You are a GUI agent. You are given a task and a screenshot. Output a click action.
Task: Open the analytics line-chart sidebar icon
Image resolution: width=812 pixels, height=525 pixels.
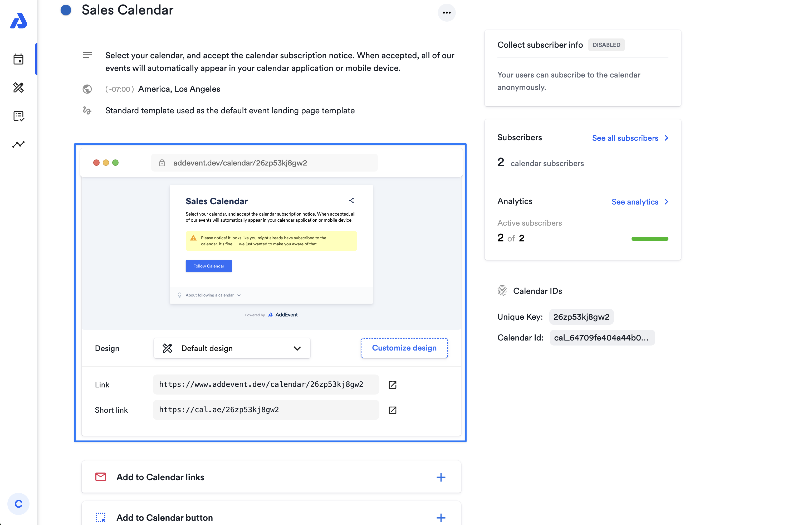click(x=18, y=144)
